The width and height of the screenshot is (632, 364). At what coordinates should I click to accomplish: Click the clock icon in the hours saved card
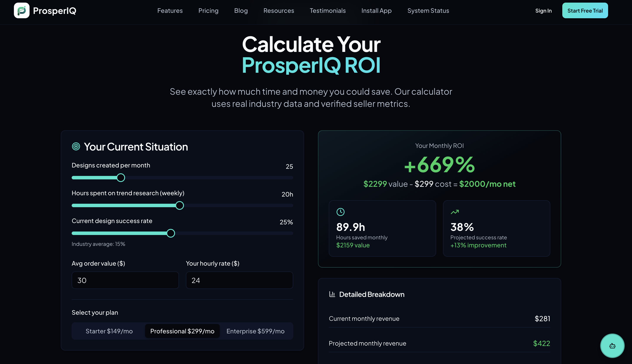[x=341, y=212]
